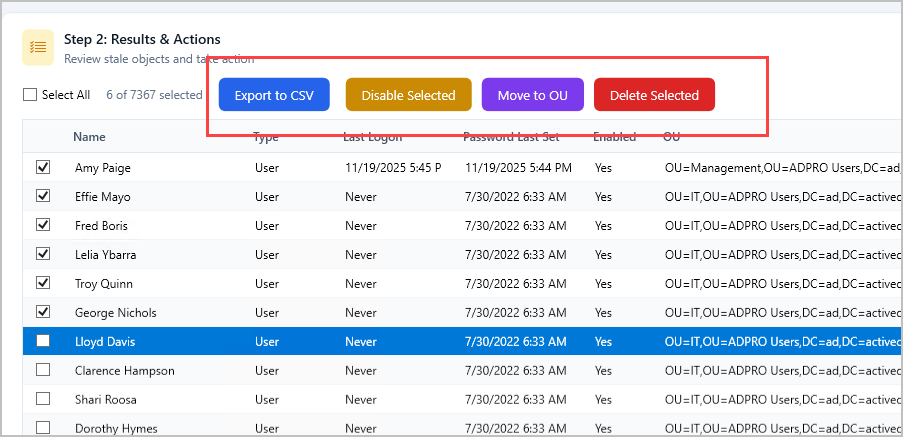The height and width of the screenshot is (437, 903).
Task: Click the name Fred Boris
Action: (101, 226)
